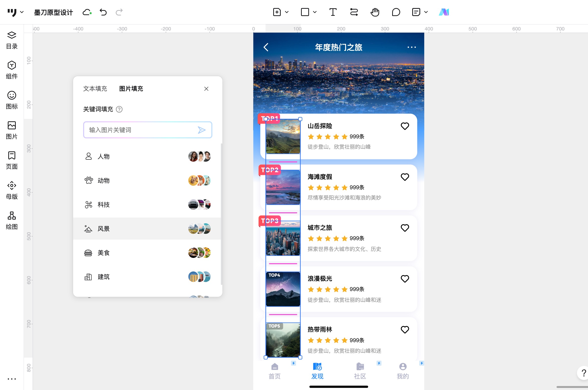This screenshot has height=390, width=588.
Task: Click the send keyword arrow button
Action: (202, 130)
